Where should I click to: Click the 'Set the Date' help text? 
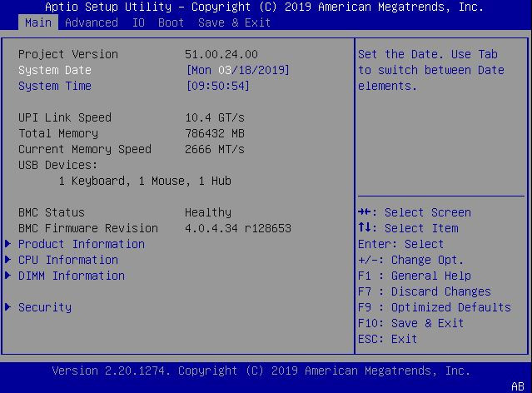pyautogui.click(x=431, y=70)
